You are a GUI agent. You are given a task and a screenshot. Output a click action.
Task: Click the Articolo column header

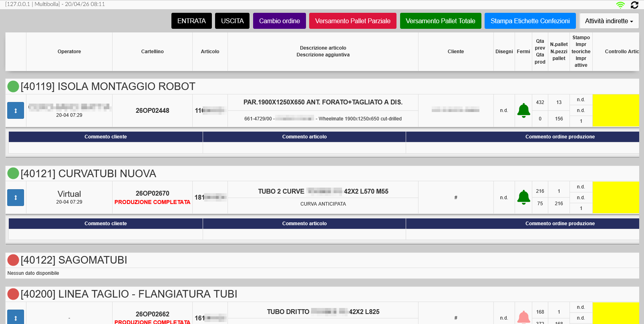click(210, 52)
